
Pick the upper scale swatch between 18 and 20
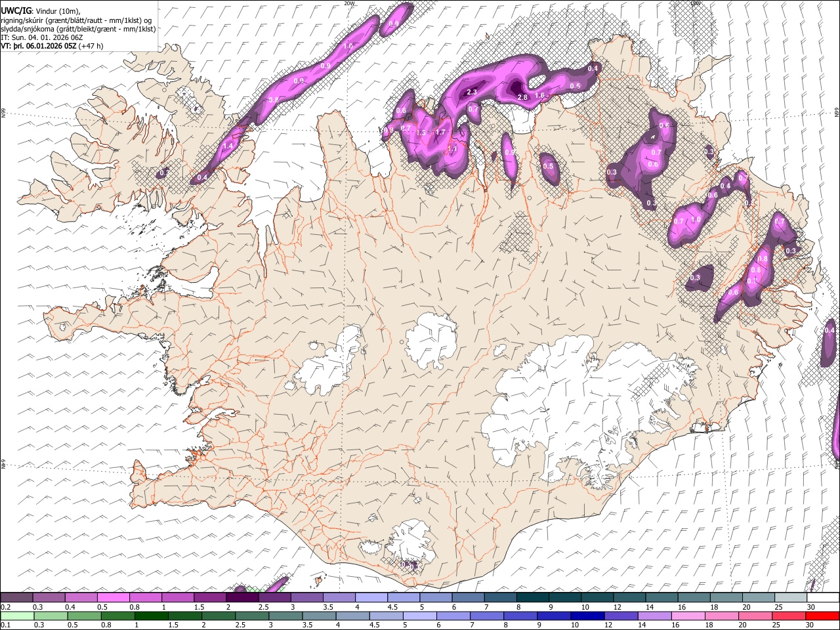(x=725, y=598)
